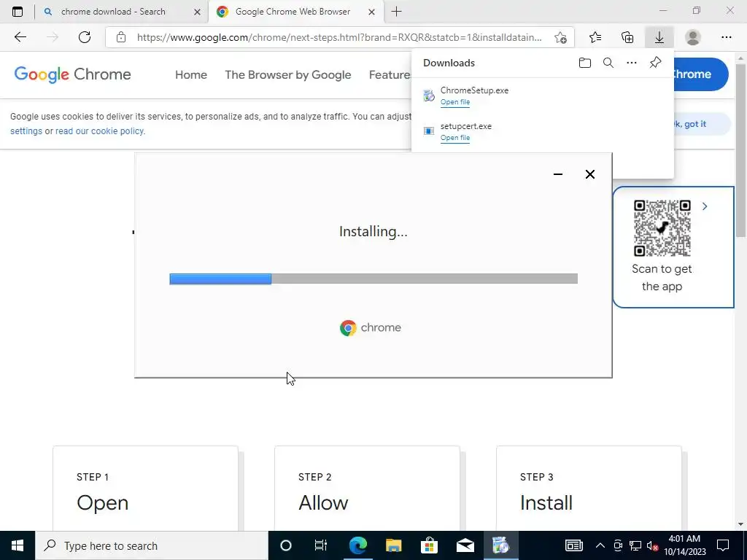The image size is (747, 560).
Task: Open file link for ChromeSetup.exe
Action: [455, 102]
